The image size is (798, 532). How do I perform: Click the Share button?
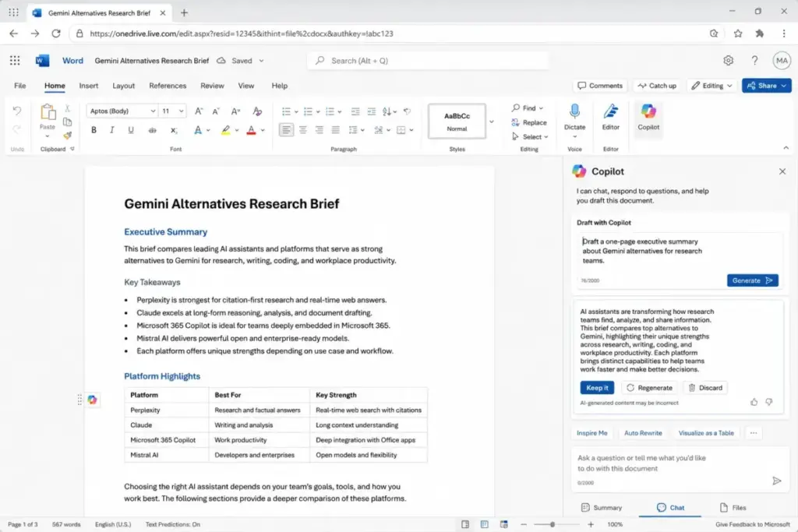767,86
